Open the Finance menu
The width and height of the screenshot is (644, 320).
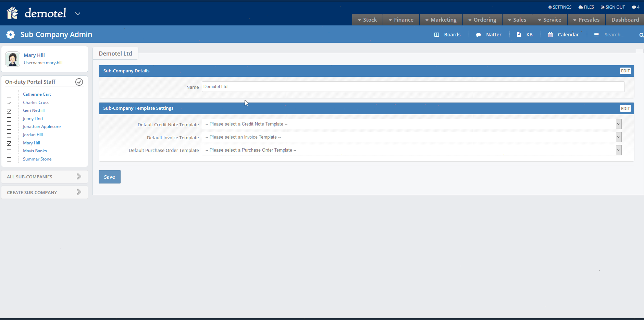point(401,20)
